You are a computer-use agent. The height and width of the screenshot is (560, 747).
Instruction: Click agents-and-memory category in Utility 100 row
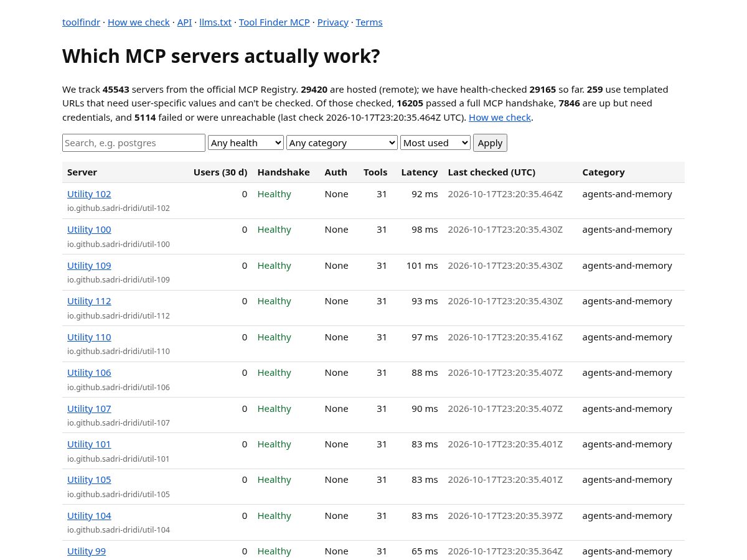[627, 230]
